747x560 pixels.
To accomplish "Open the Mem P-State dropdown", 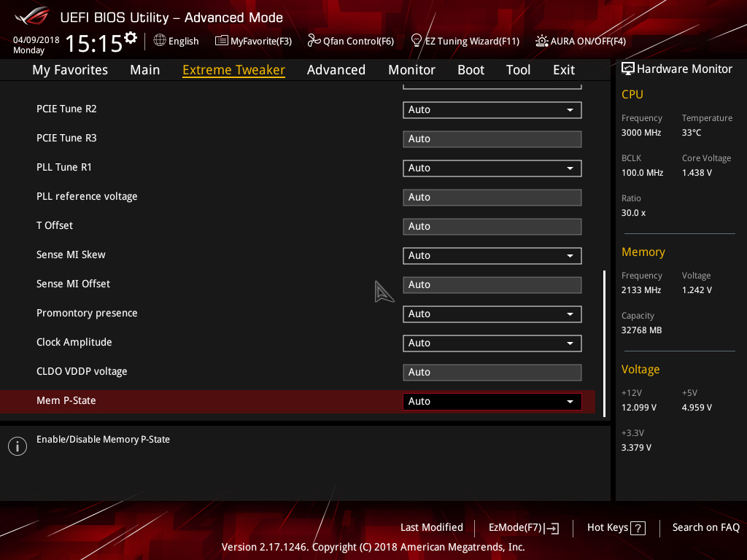I will (492, 402).
